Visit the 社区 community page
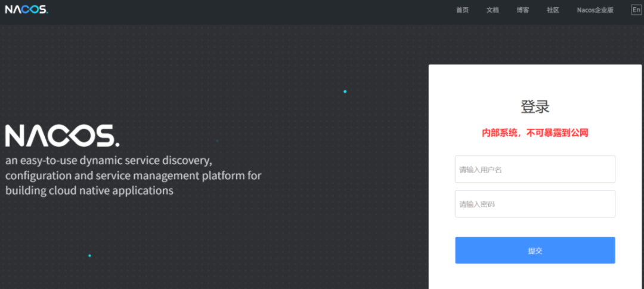This screenshot has width=644, height=289. [553, 10]
